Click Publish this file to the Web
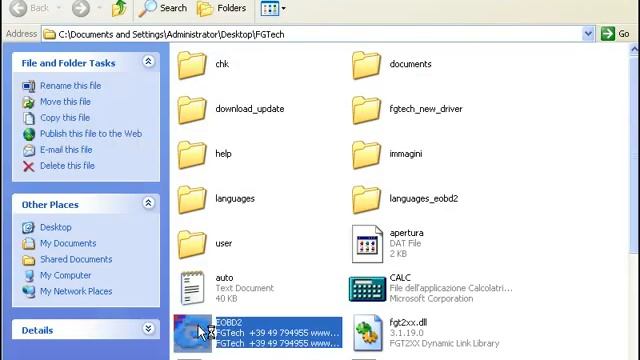The image size is (640, 360). [x=91, y=133]
